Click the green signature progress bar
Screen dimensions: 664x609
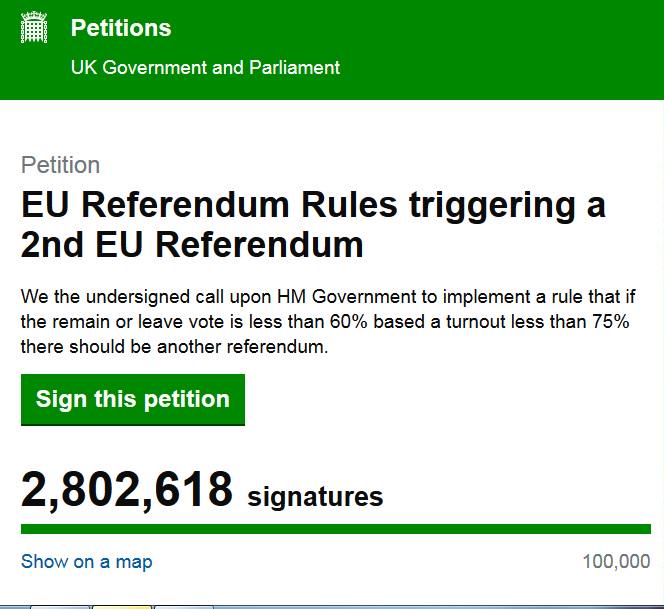click(335, 528)
